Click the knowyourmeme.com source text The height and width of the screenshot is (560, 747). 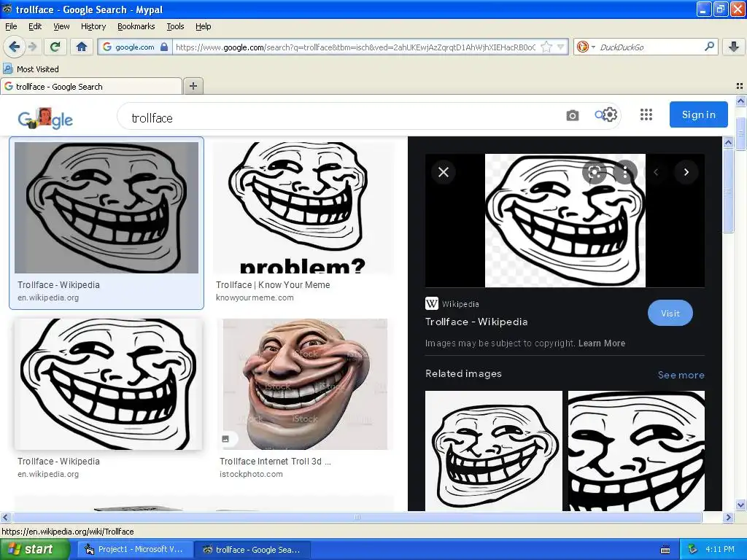[255, 297]
